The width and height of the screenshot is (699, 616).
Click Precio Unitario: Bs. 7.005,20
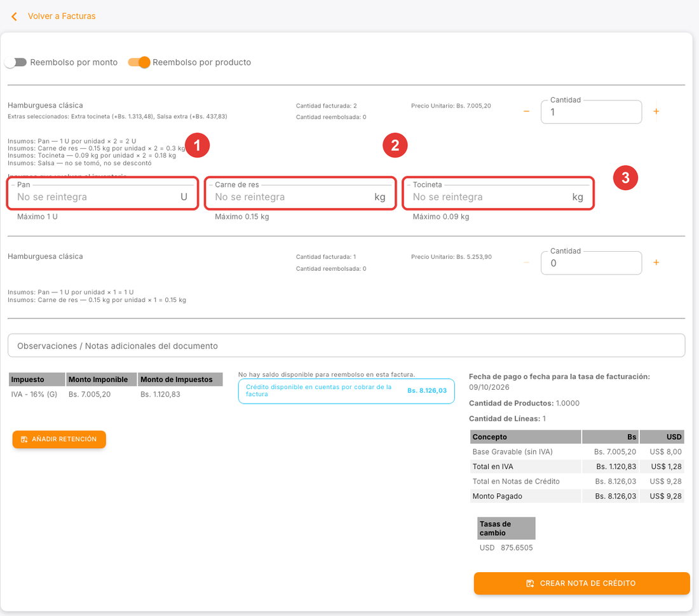451,106
